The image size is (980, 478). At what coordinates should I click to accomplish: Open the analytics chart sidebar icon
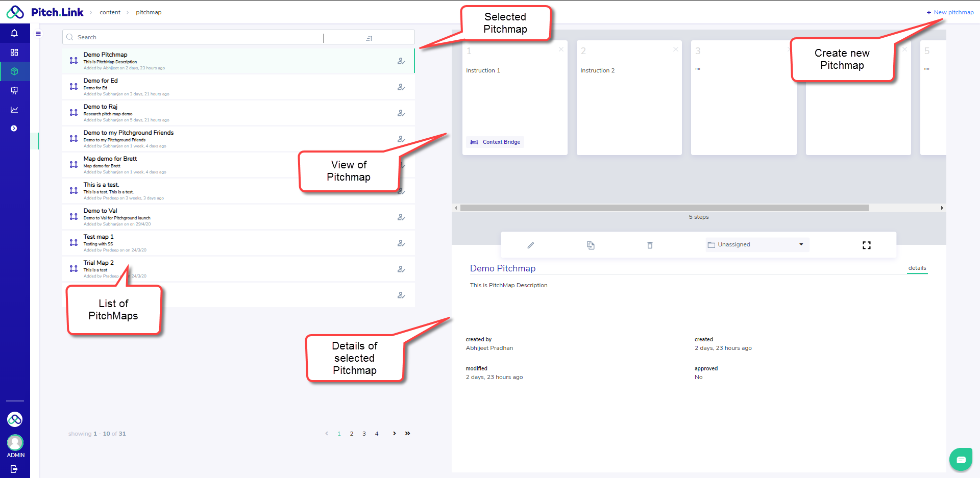pyautogui.click(x=14, y=110)
